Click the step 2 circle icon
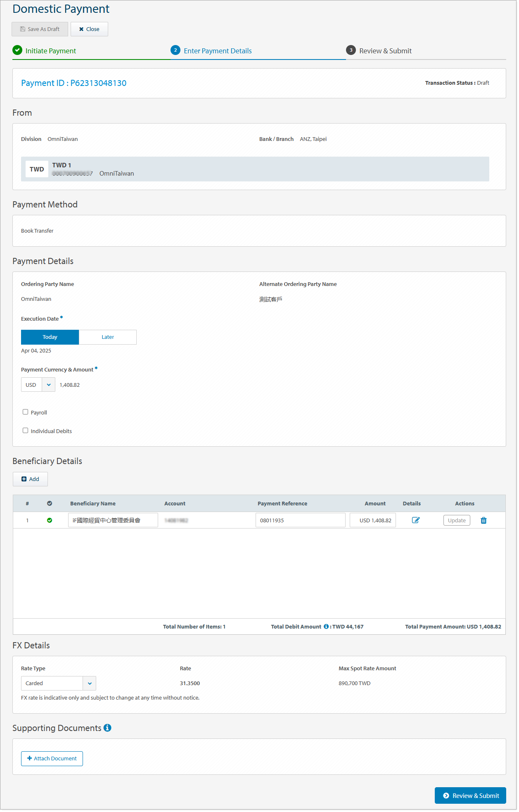Screen dimensions: 519x812 pyautogui.click(x=175, y=50)
